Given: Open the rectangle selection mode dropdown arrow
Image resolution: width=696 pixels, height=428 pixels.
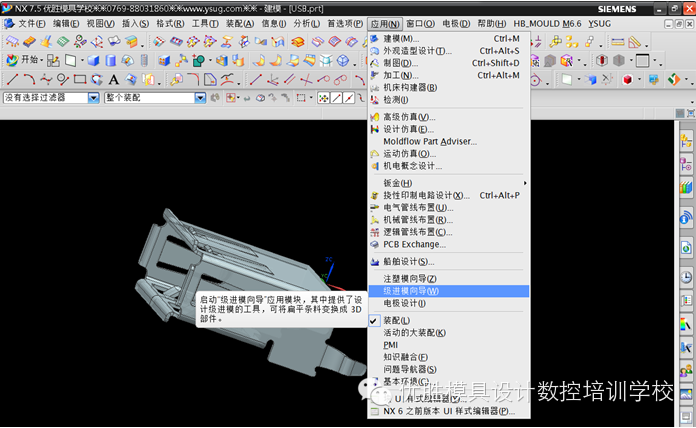Looking at the screenshot, I should [x=311, y=98].
